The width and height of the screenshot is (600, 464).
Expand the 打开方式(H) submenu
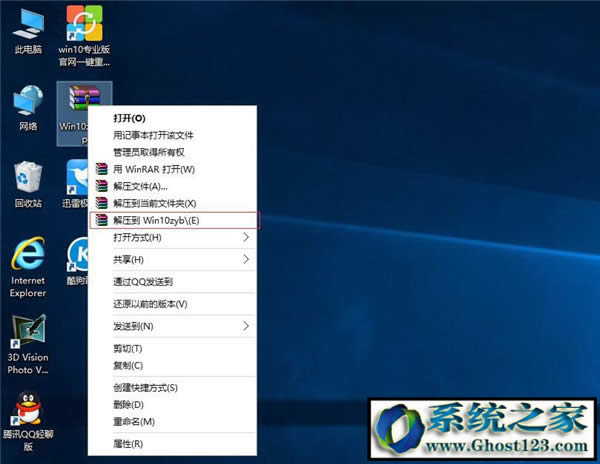(x=247, y=237)
